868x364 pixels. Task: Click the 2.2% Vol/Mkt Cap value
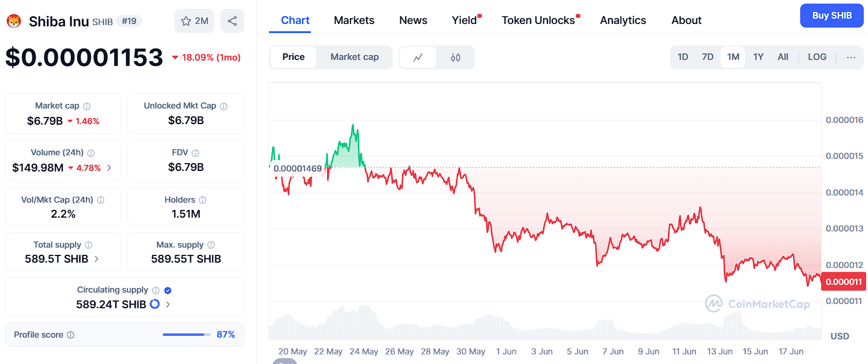(x=63, y=214)
